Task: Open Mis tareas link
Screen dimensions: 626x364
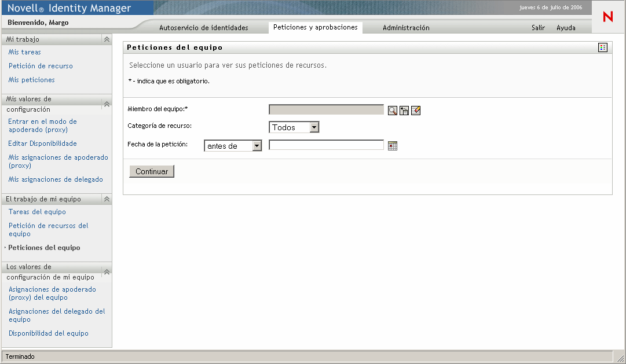Action: 25,52
